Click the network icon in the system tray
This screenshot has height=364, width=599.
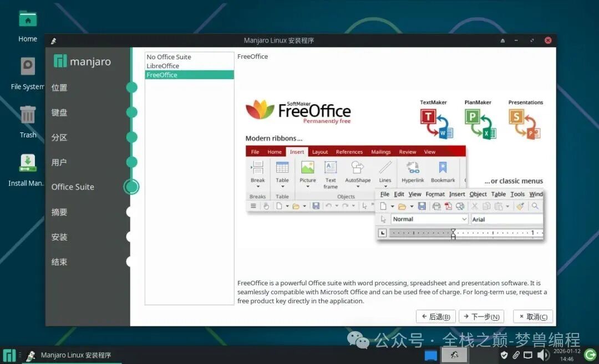tap(528, 355)
